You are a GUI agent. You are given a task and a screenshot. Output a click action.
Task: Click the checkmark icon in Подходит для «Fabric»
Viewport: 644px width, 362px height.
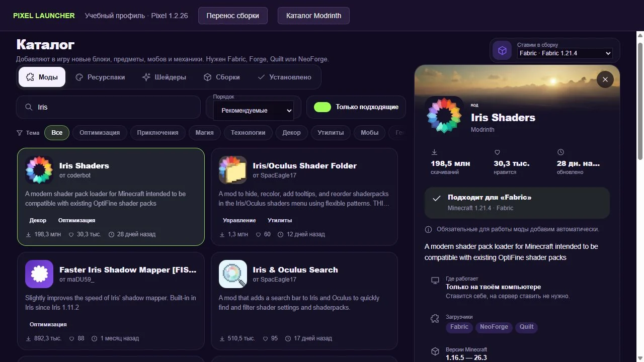coord(437,199)
